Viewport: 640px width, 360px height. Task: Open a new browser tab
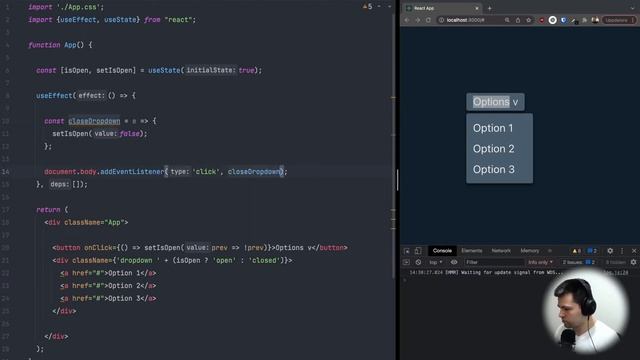(x=489, y=8)
